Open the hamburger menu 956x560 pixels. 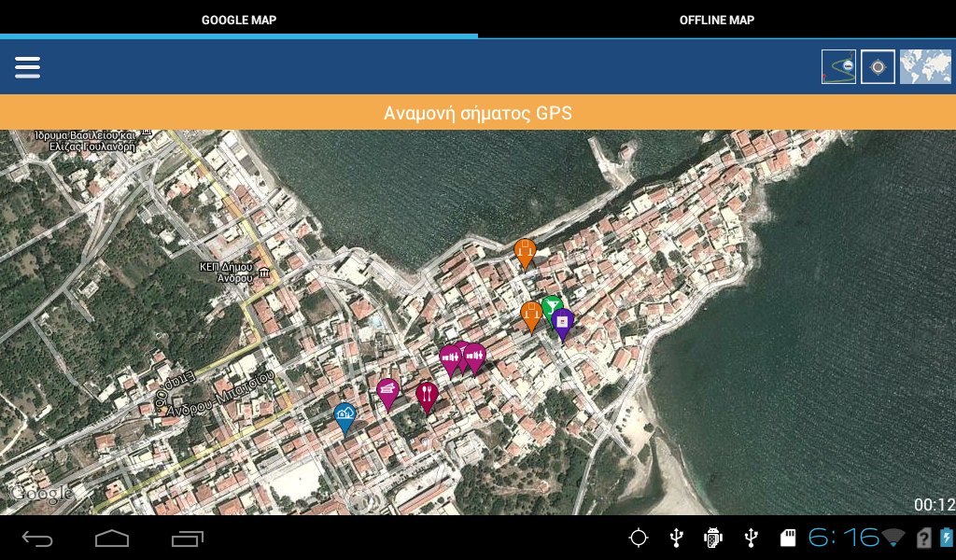27,67
